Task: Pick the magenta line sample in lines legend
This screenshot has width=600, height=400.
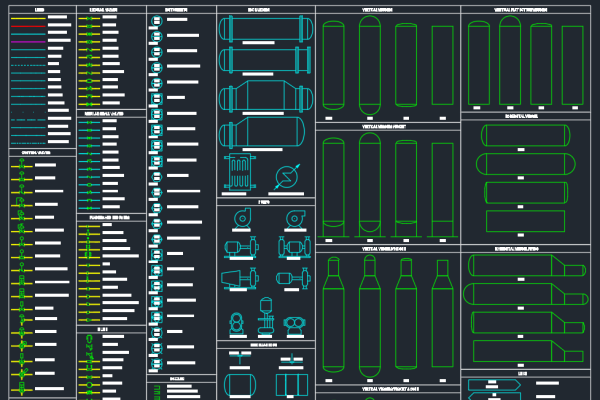Action: pyautogui.click(x=27, y=42)
